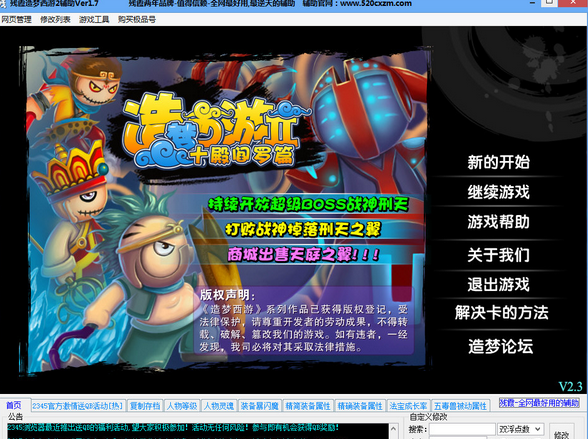Open 游戏帮助 game help
This screenshot has width=588, height=439.
point(498,222)
